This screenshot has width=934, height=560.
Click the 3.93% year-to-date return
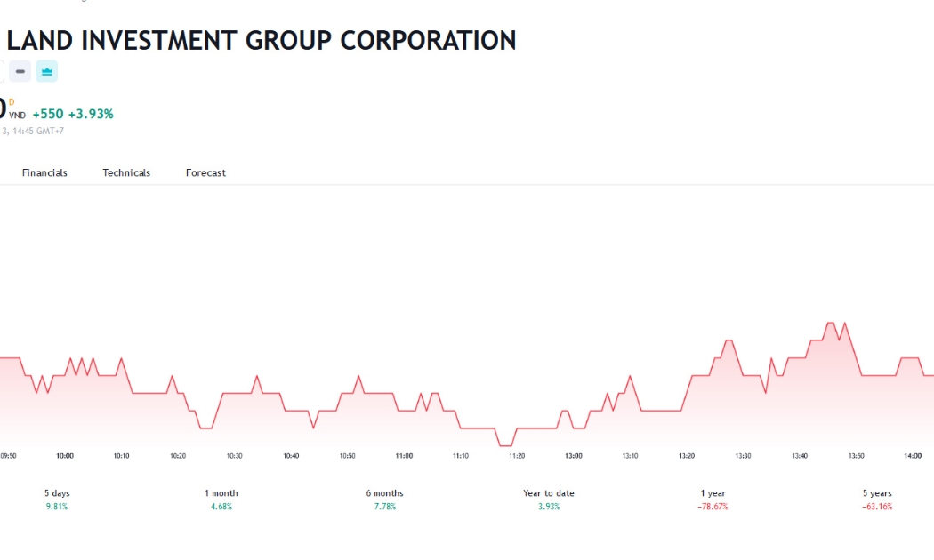pyautogui.click(x=549, y=507)
